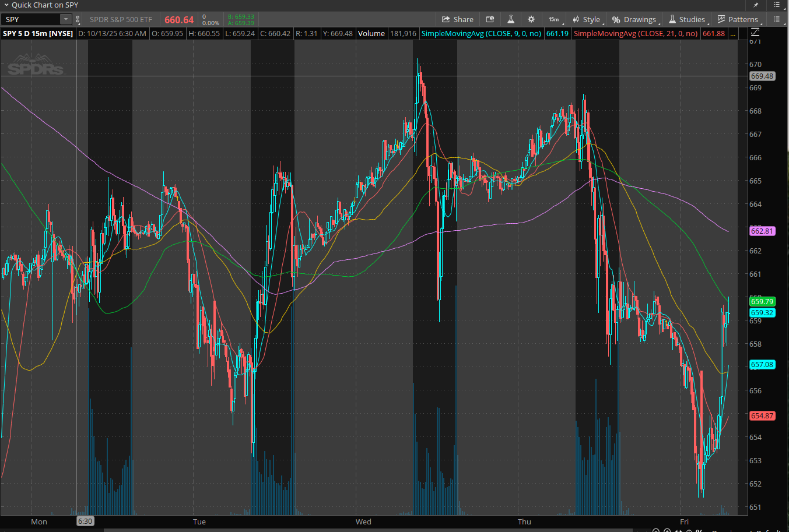Click the 670 price axis label
The image size is (789, 532).
[x=755, y=65]
